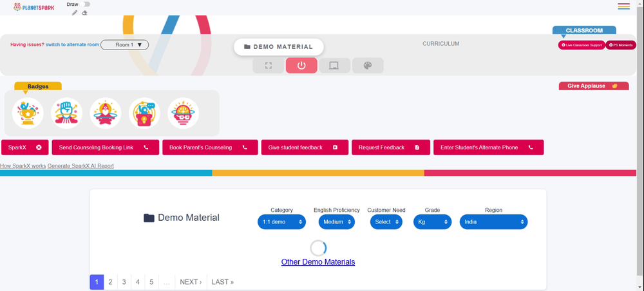644x291 pixels.
Task: Click the screen share laptop icon
Action: (x=334, y=66)
